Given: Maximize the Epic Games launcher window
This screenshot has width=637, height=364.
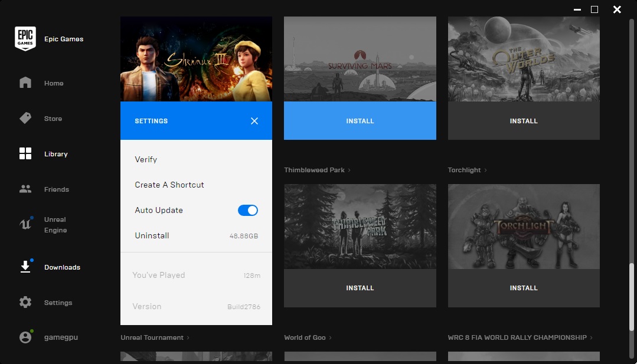Looking at the screenshot, I should tap(594, 9).
